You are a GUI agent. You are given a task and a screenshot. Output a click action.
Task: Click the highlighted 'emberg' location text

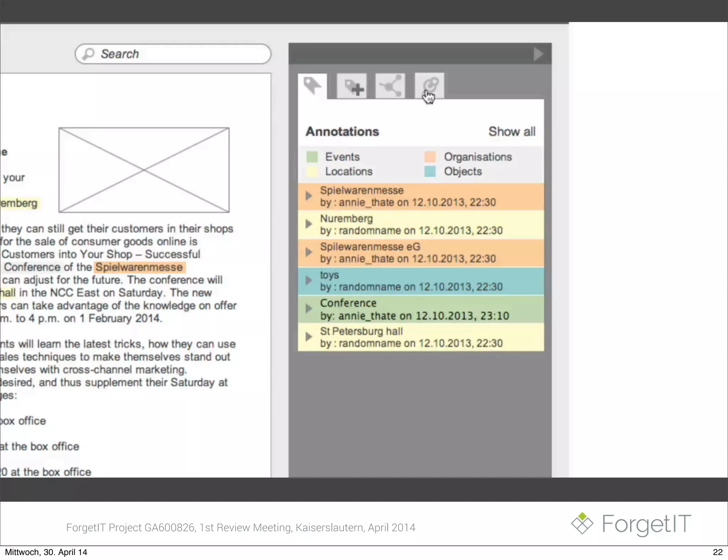click(x=20, y=203)
